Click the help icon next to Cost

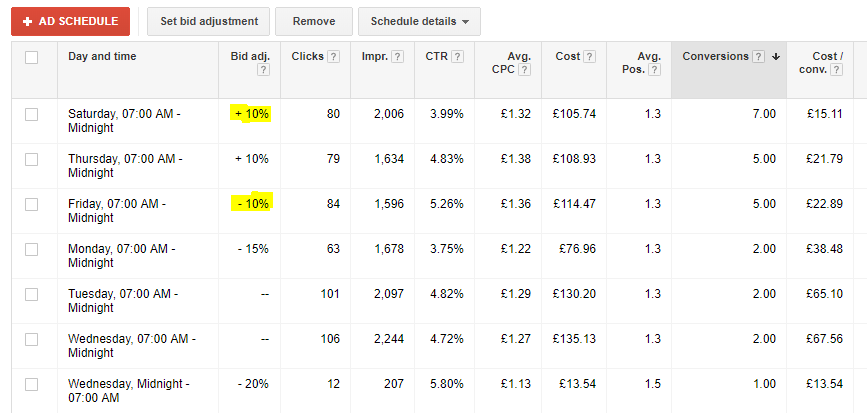tap(589, 56)
